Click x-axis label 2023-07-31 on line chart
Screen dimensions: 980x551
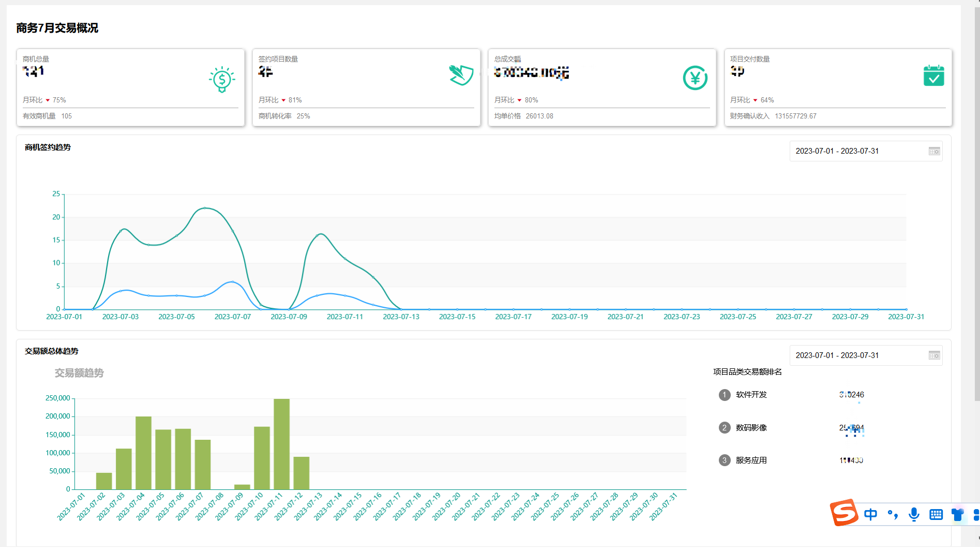(x=906, y=317)
